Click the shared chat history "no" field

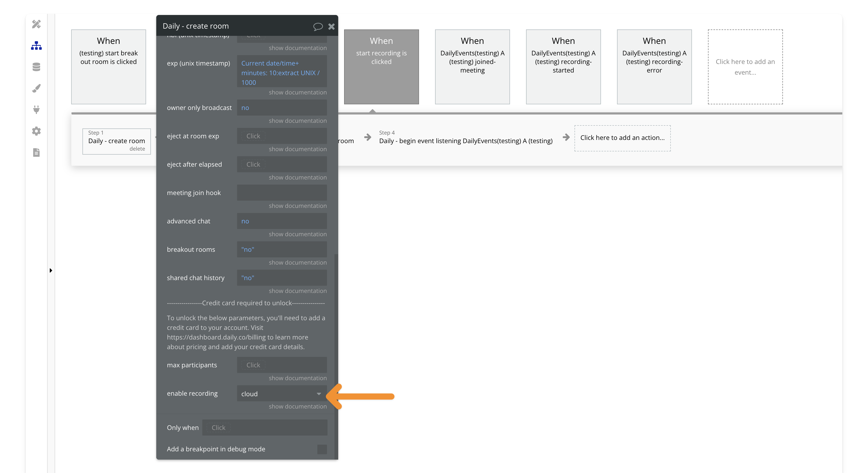(282, 278)
